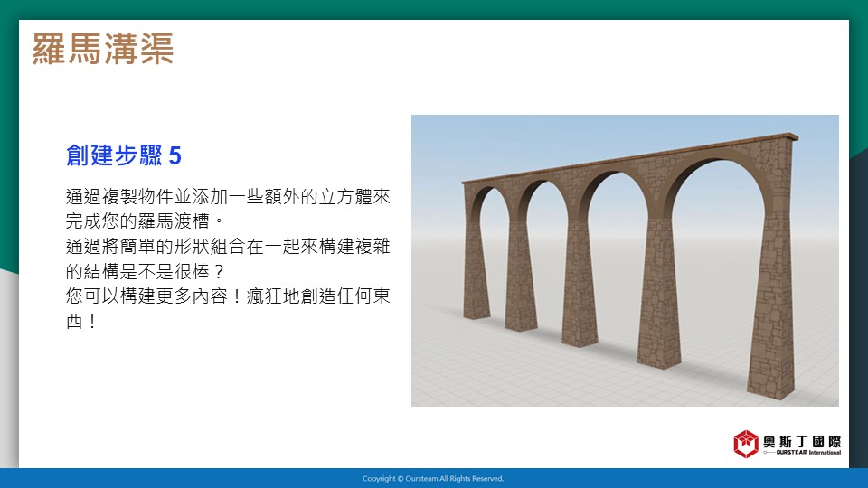Click paragraph line 通過複製物件並添加一些額外的立方體來
Screen dimensions: 868x488
click(x=228, y=196)
